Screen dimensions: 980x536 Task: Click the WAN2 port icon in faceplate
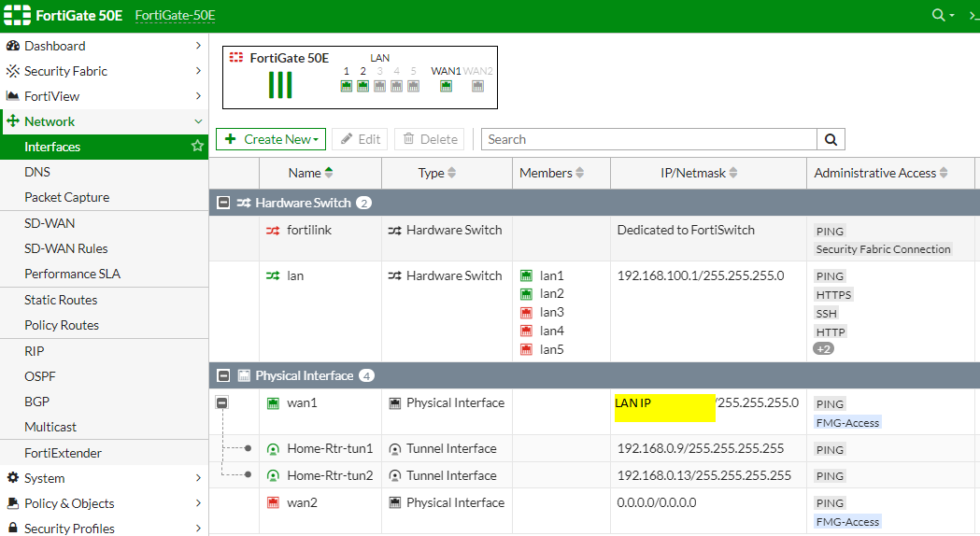coord(477,86)
